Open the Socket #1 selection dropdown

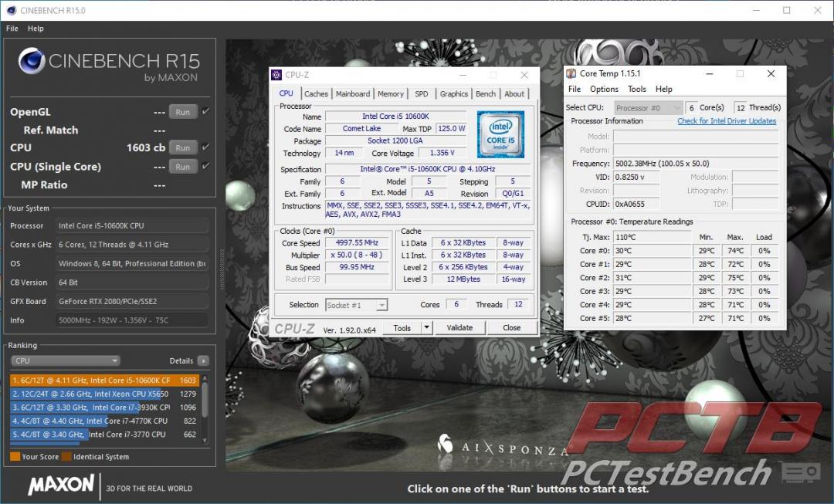pyautogui.click(x=356, y=305)
